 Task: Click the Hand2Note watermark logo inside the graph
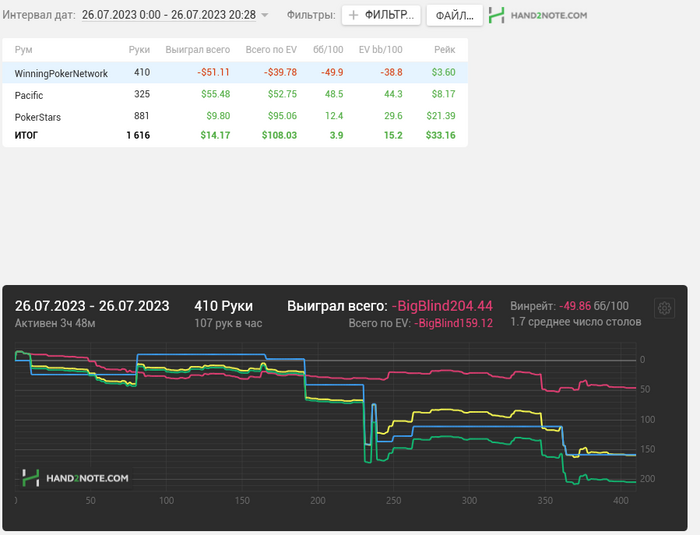(75, 478)
